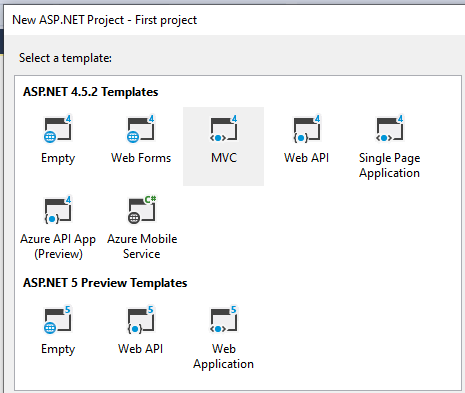Screen dimensions: 465x393
Task: Select the Azure Mobile Service icon
Action: click(142, 210)
